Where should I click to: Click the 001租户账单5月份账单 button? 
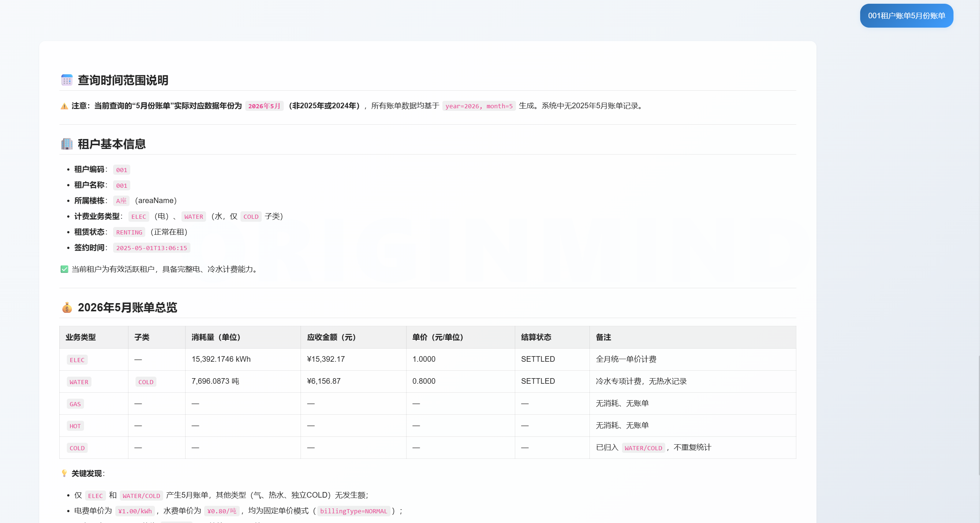906,16
